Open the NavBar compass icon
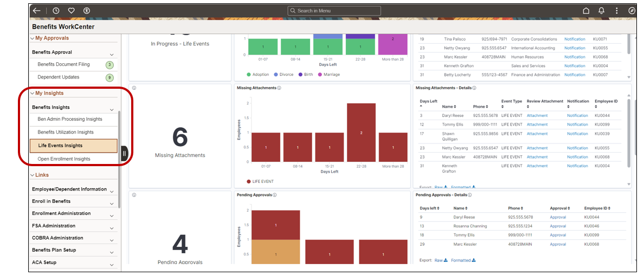The height and width of the screenshot is (276, 644). tap(632, 11)
